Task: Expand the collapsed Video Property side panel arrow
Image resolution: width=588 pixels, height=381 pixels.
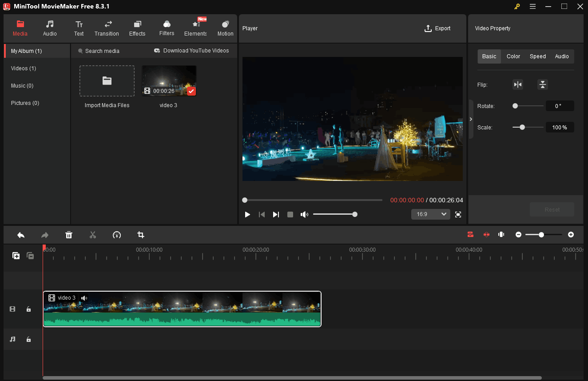Action: pos(471,119)
